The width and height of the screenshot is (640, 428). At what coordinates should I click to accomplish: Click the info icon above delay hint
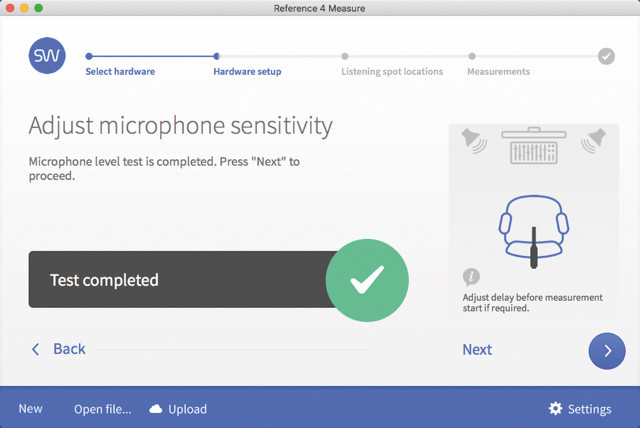click(x=471, y=276)
